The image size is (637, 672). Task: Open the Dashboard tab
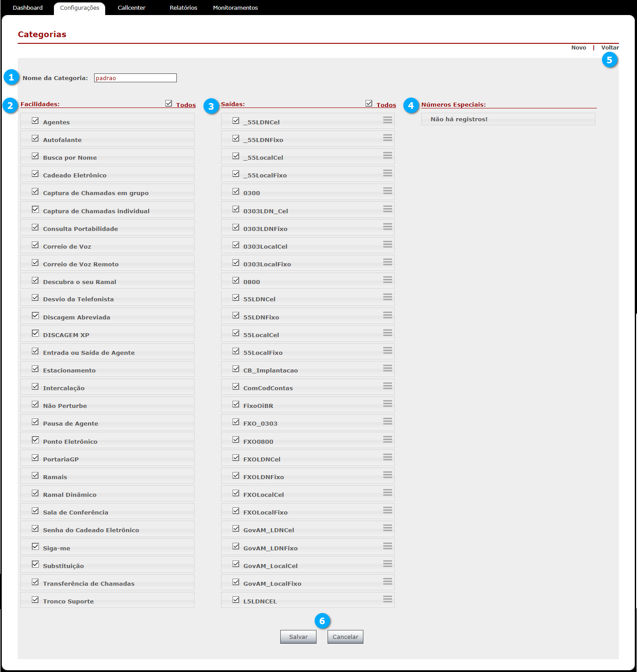[x=28, y=8]
